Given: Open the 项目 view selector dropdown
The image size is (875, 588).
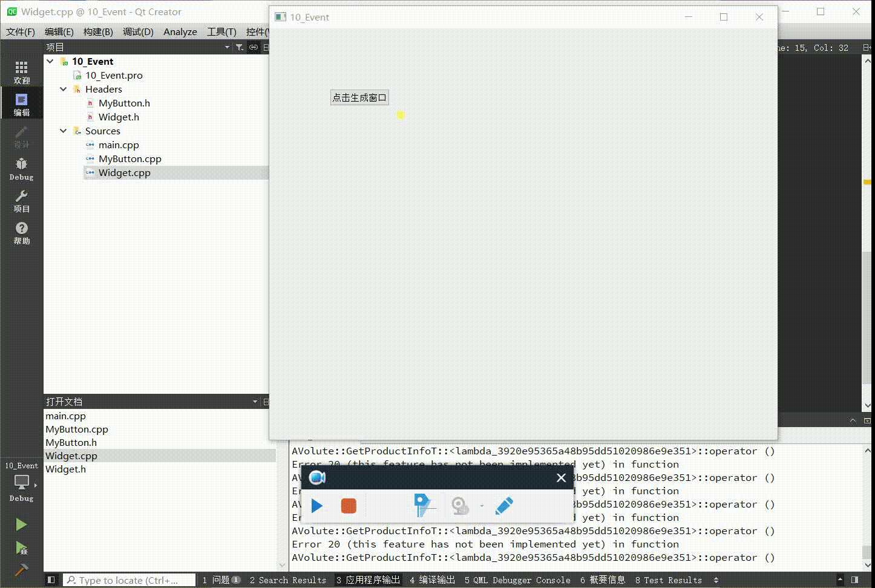Looking at the screenshot, I should click(227, 47).
